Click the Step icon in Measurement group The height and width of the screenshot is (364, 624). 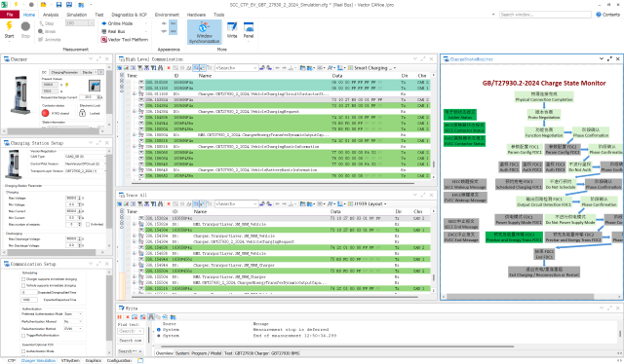point(41,23)
